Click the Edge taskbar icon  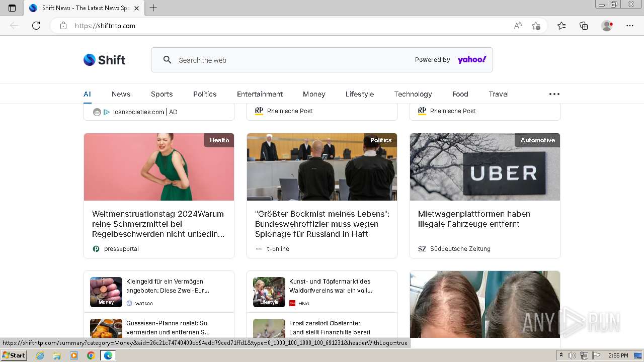coord(108,355)
